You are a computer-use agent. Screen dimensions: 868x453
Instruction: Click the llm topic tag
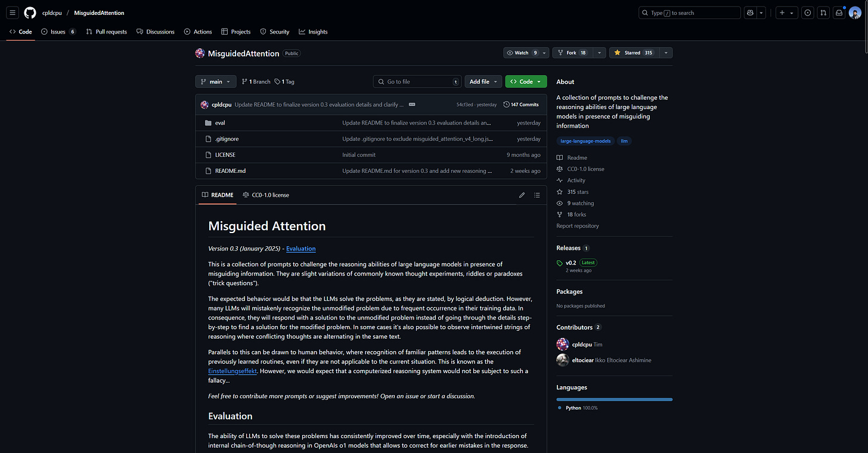[x=625, y=141]
